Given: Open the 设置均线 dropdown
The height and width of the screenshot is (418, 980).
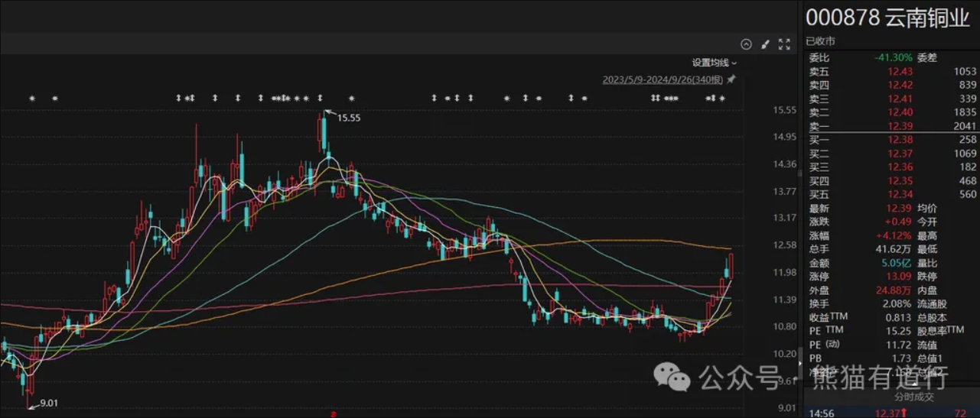Looking at the screenshot, I should coord(715,63).
